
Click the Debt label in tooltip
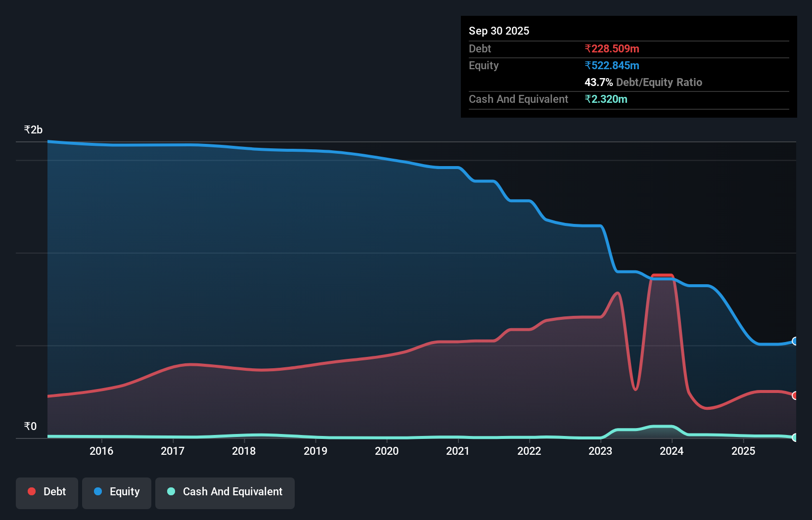pyautogui.click(x=480, y=48)
